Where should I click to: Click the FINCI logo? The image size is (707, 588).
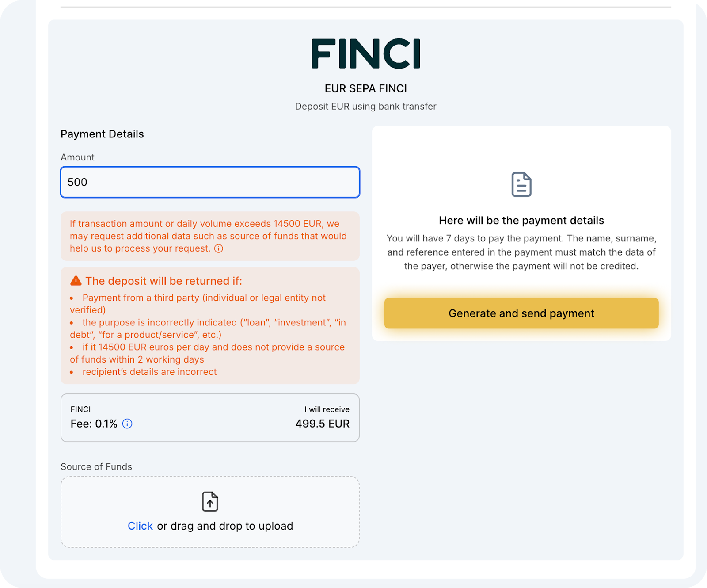click(365, 54)
